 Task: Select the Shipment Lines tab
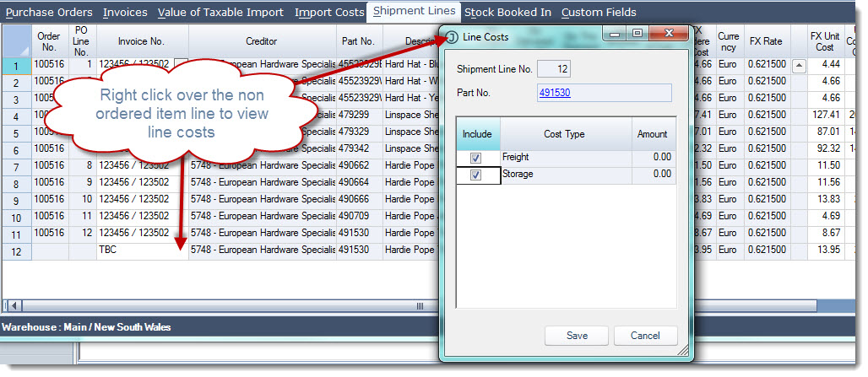pyautogui.click(x=414, y=11)
